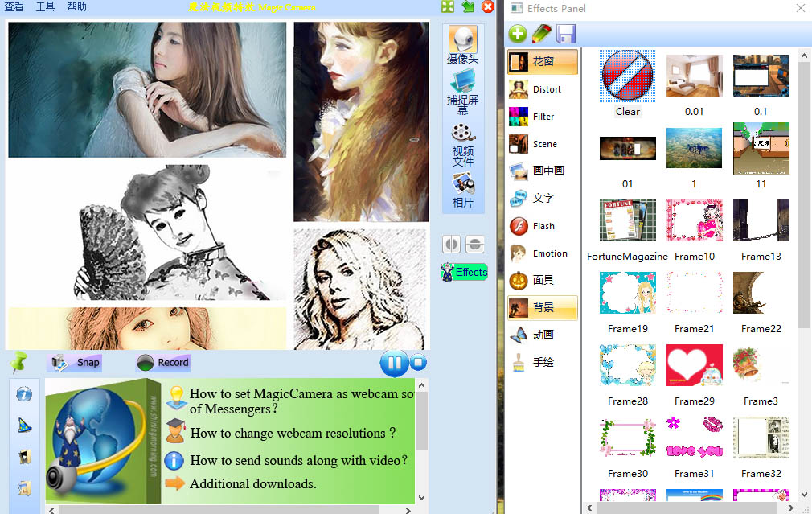Click the Effects Panel horizontal scrollbar right arrow
This screenshot has width=812, height=514.
(791, 508)
